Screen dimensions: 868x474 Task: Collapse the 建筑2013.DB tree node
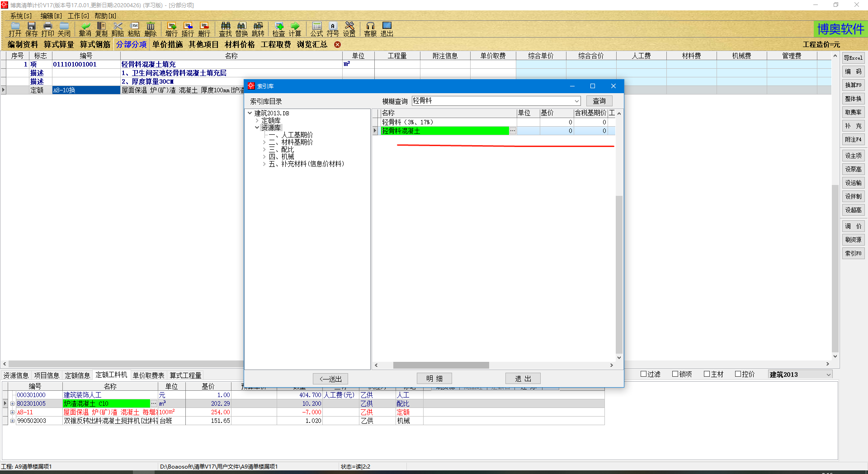250,113
